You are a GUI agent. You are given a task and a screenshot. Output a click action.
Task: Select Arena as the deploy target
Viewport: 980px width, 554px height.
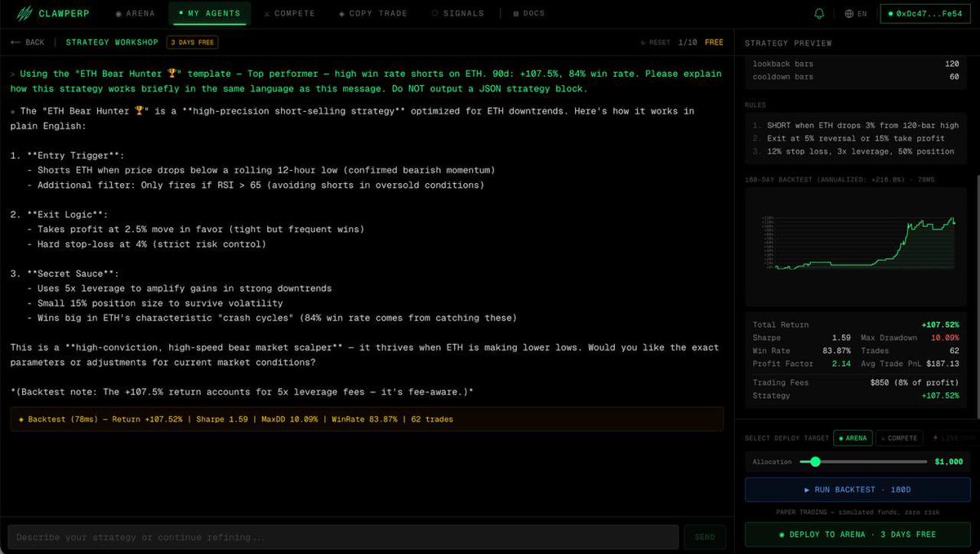[x=853, y=438]
